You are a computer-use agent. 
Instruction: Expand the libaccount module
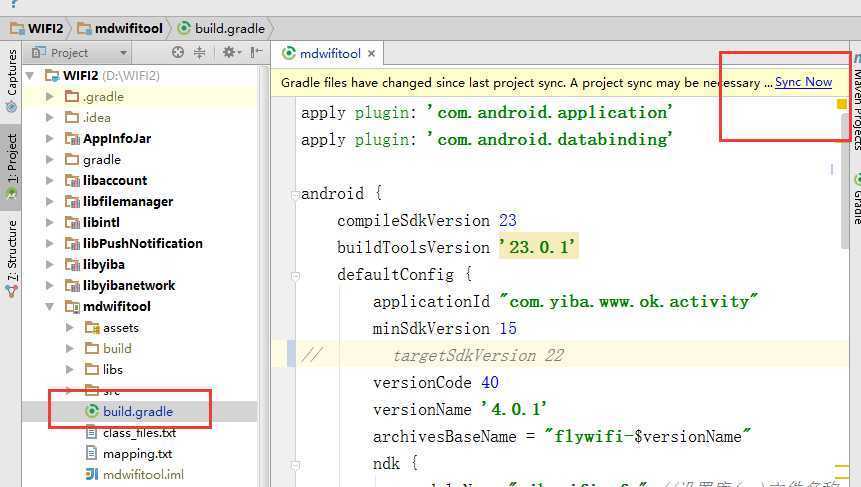tap(50, 180)
